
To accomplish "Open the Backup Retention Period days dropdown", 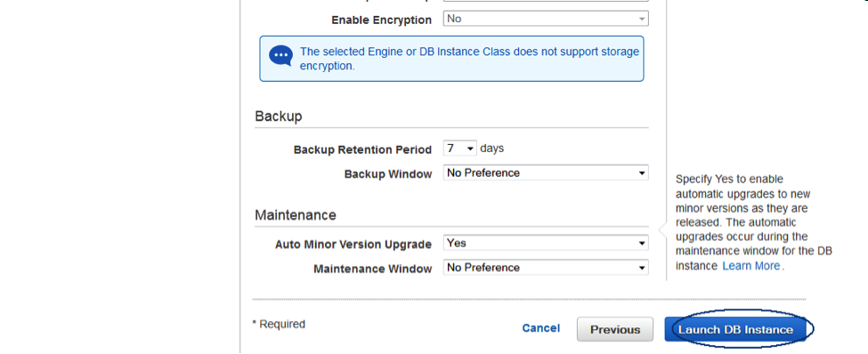I will pos(460,149).
